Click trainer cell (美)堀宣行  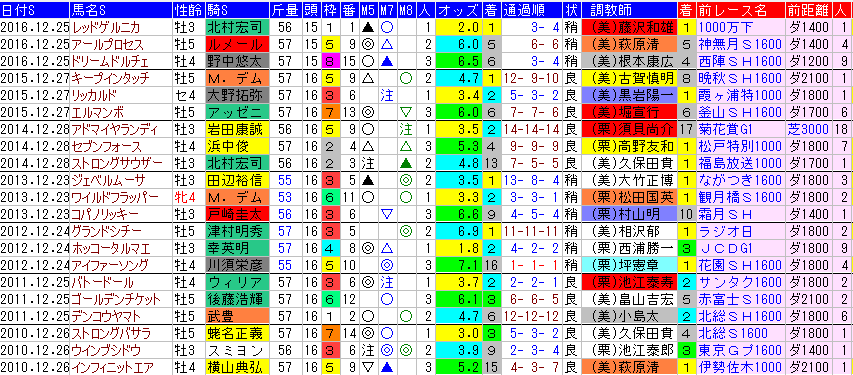point(629,112)
